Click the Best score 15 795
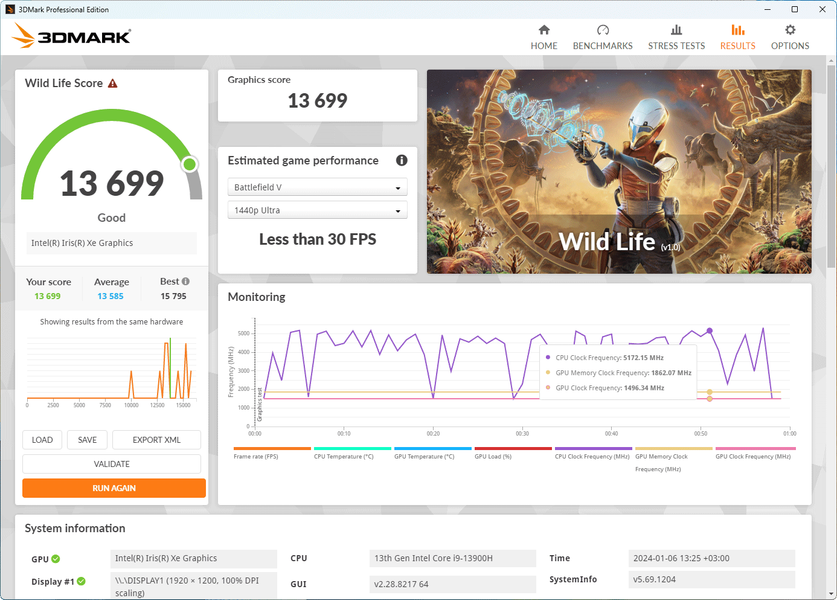The width and height of the screenshot is (837, 600). (x=173, y=296)
